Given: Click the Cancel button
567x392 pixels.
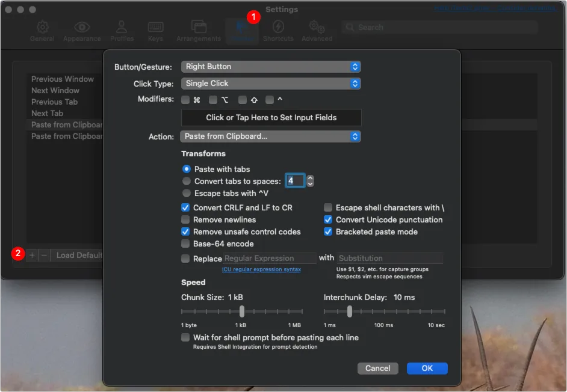Looking at the screenshot, I should pyautogui.click(x=377, y=368).
